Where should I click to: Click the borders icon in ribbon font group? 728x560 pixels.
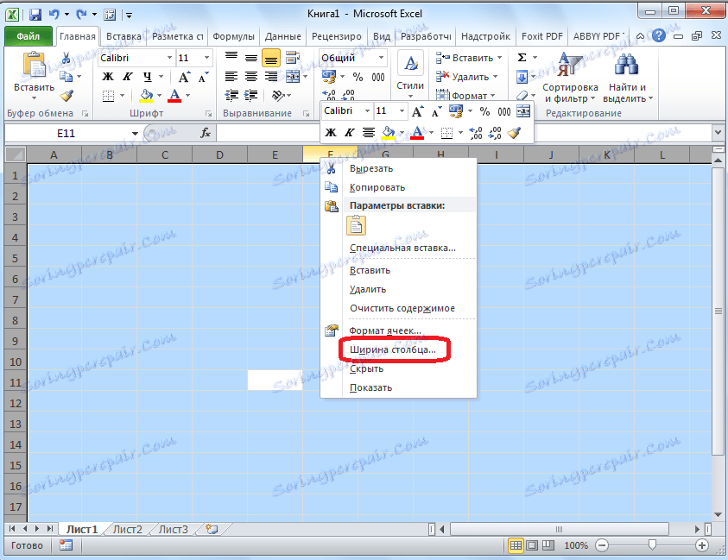point(108,96)
